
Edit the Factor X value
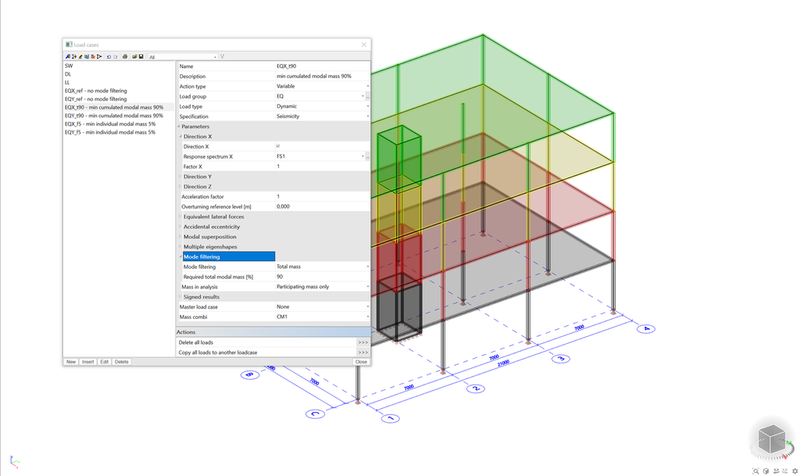pyautogui.click(x=322, y=166)
